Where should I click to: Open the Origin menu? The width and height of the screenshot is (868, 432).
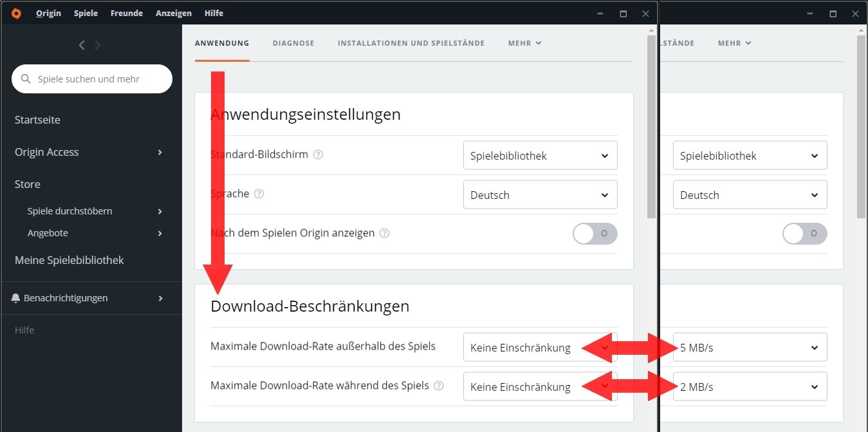49,13
